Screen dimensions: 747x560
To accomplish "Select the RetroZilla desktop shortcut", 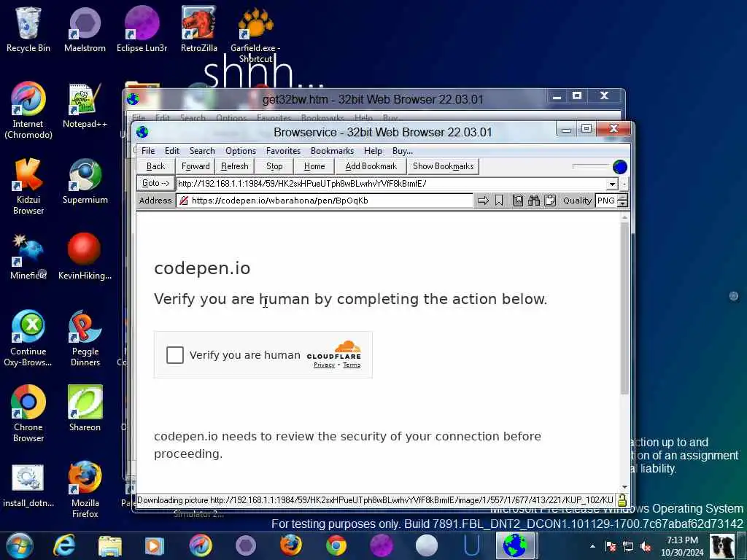I will click(198, 29).
